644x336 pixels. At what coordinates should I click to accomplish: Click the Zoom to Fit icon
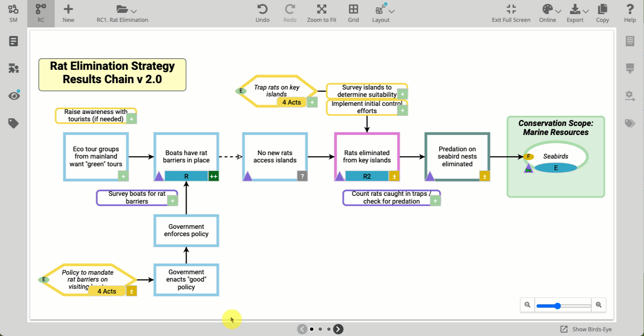(321, 10)
